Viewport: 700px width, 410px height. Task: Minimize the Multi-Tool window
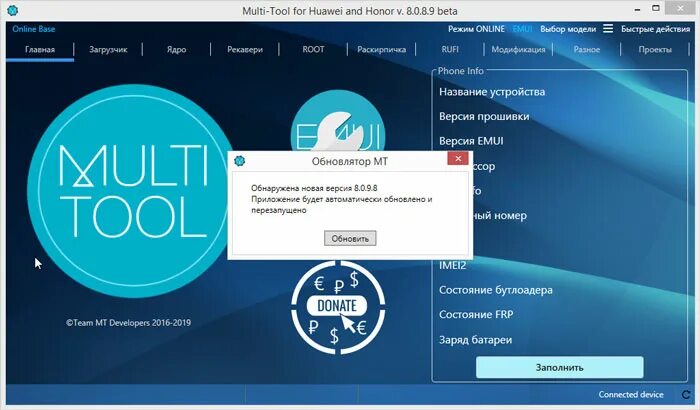point(638,9)
